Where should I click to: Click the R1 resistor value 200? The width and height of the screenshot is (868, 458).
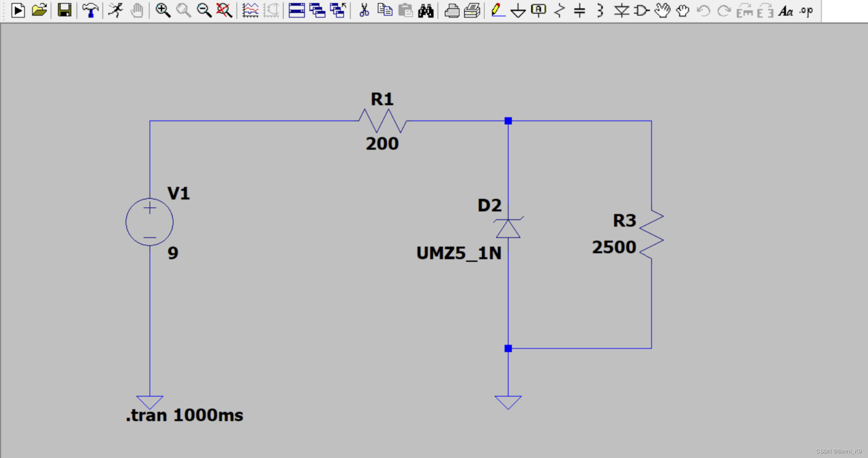[382, 144]
